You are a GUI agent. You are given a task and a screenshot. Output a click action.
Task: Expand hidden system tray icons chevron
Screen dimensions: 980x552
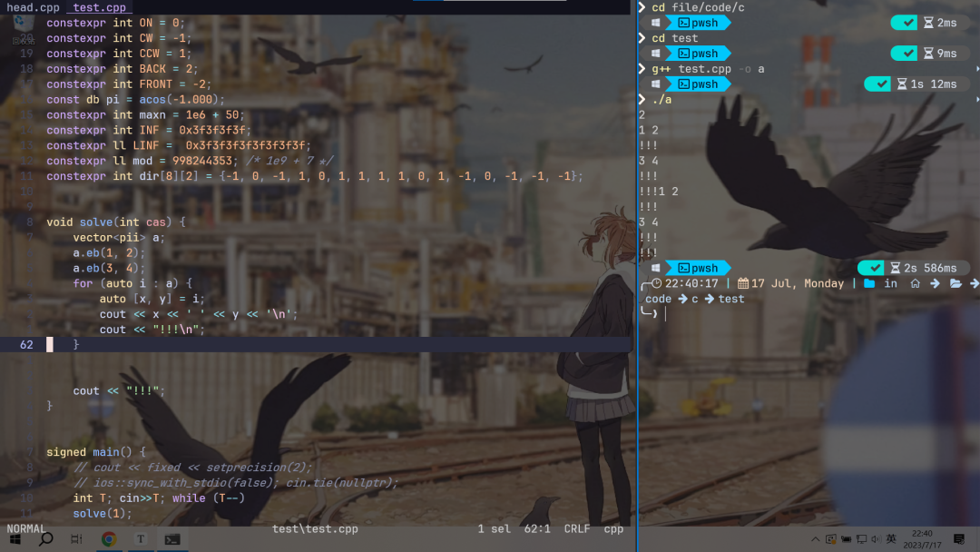click(x=815, y=539)
